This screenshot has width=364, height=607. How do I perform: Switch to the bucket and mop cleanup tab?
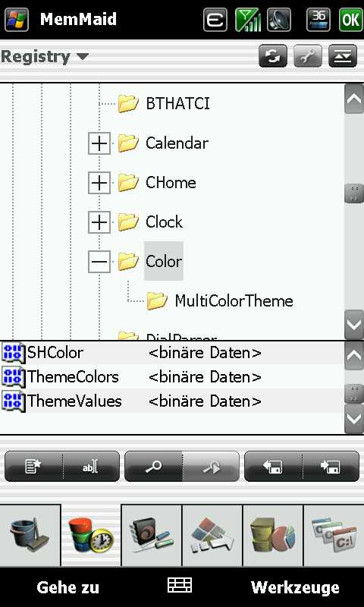pyautogui.click(x=30, y=535)
